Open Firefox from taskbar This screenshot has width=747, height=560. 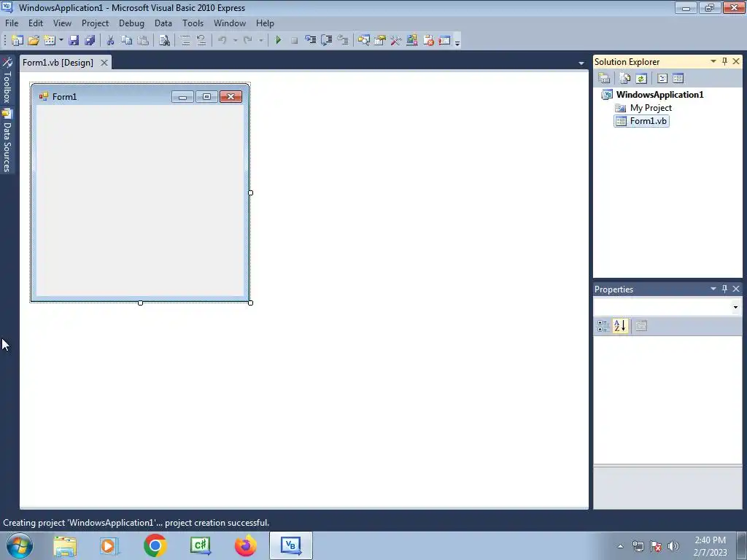(x=246, y=545)
